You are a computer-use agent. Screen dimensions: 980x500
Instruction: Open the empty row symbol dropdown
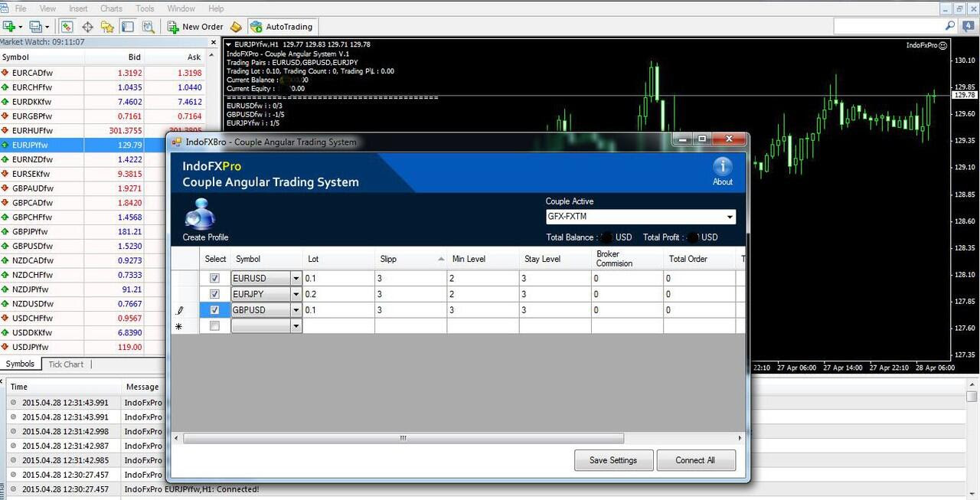[x=296, y=326]
